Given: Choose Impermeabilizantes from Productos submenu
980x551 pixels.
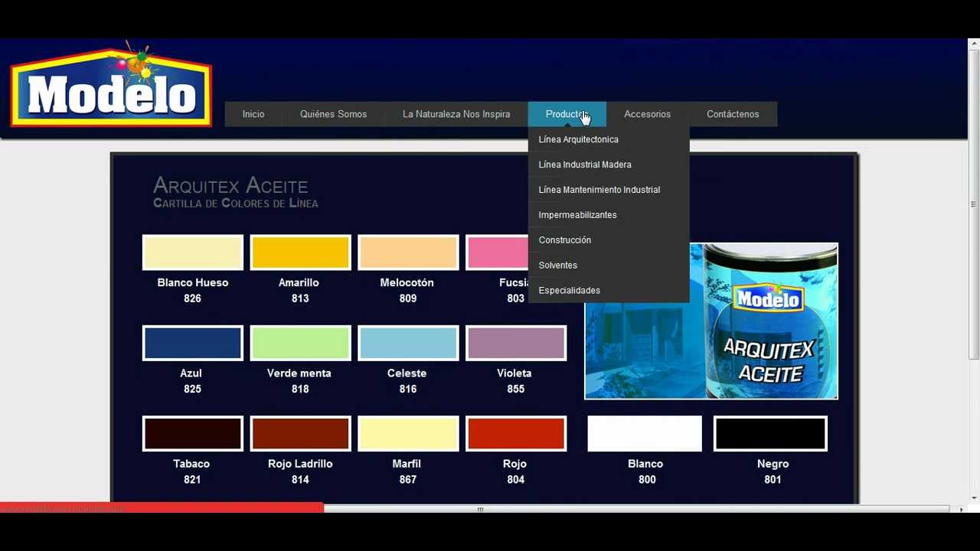Looking at the screenshot, I should pyautogui.click(x=609, y=215).
